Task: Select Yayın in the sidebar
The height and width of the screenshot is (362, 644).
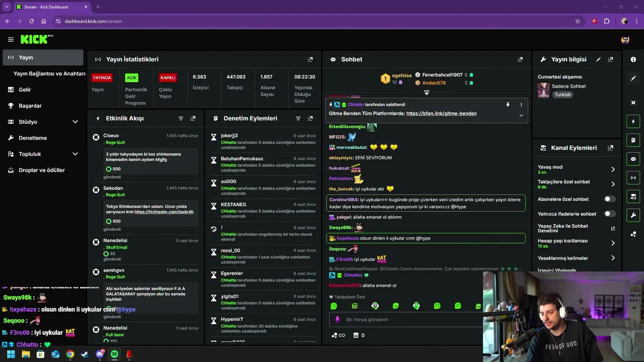Action: pyautogui.click(x=43, y=57)
